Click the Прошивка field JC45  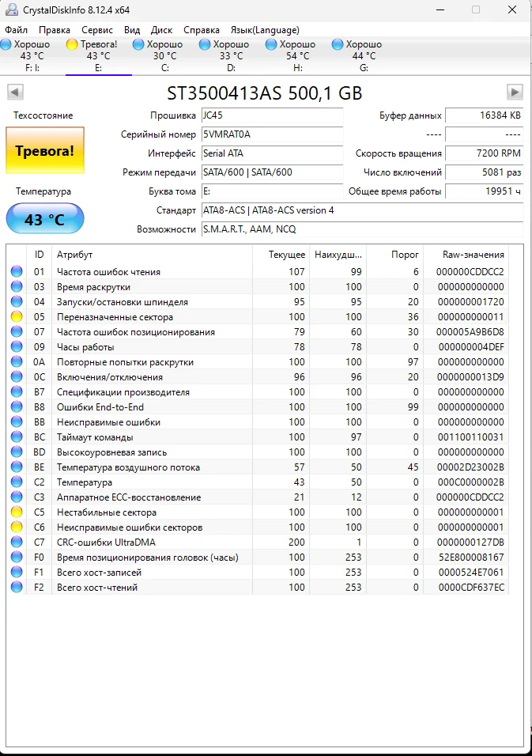point(272,115)
